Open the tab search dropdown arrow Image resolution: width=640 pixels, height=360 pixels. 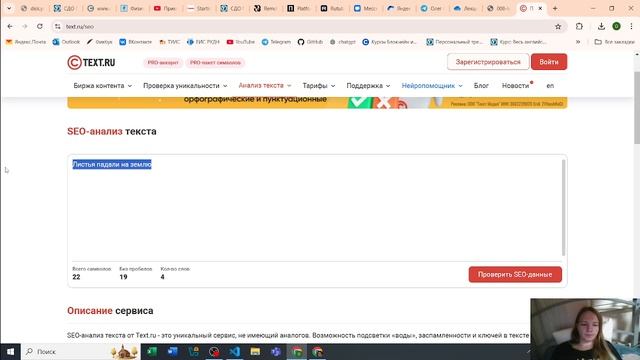point(9,8)
